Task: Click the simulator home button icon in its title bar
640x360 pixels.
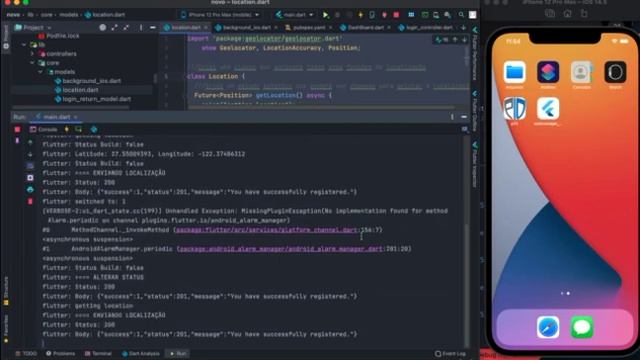Action: 567,13
